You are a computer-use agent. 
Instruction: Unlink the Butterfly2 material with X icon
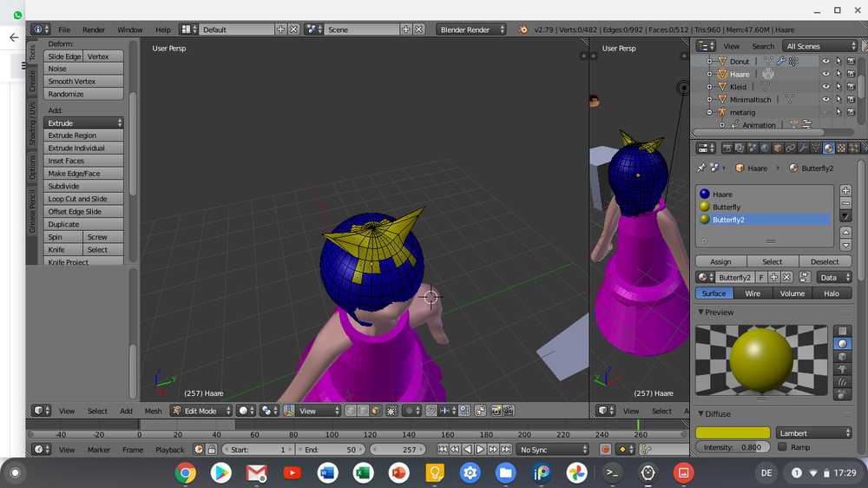pos(786,277)
